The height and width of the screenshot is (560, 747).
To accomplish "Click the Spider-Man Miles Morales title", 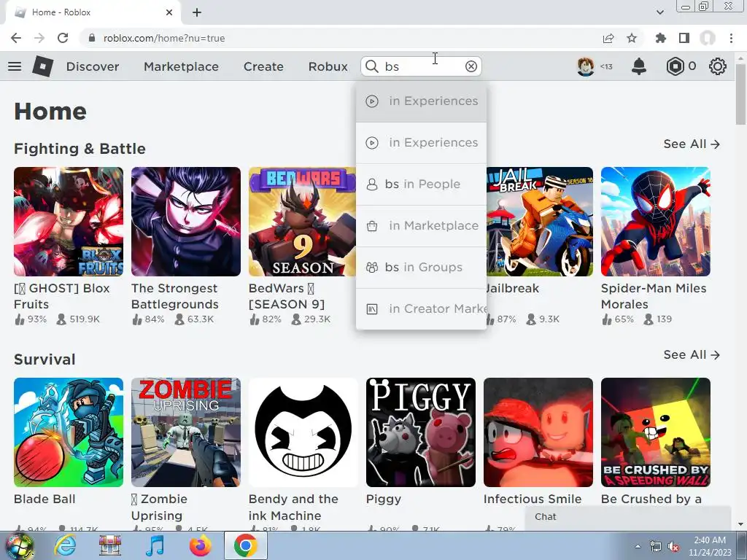I will coord(654,296).
